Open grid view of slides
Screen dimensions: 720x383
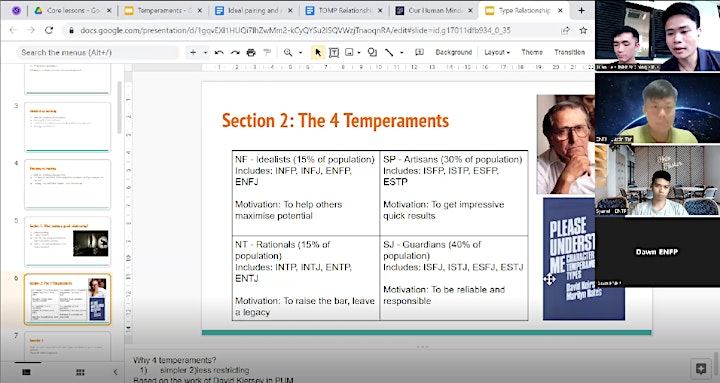(80, 372)
